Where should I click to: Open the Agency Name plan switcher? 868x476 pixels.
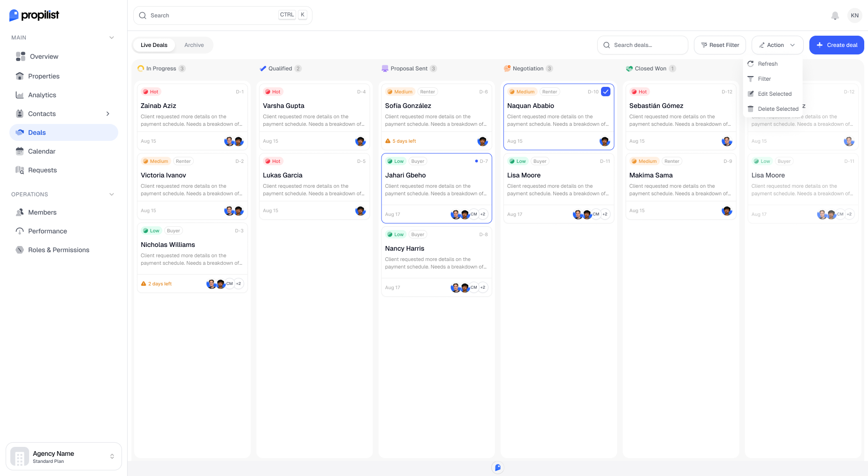click(x=63, y=456)
